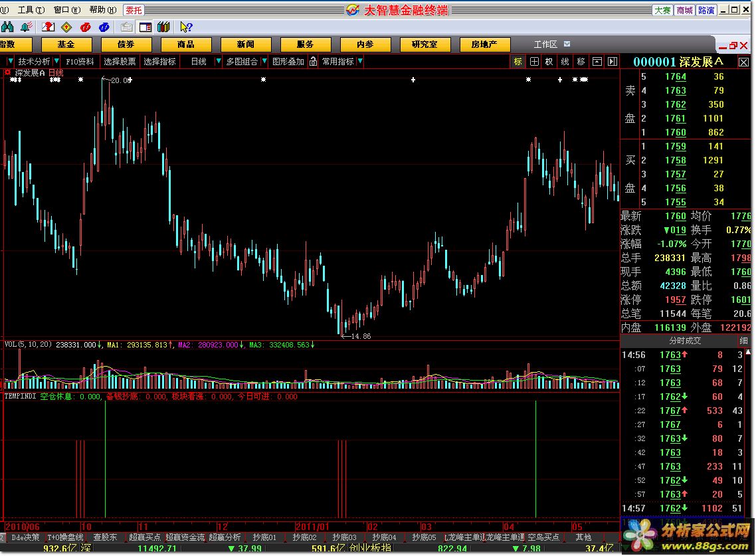This screenshot has width=756, height=556.
Task: Open dropdown arrow left of 技术分析
Action: pos(11,61)
